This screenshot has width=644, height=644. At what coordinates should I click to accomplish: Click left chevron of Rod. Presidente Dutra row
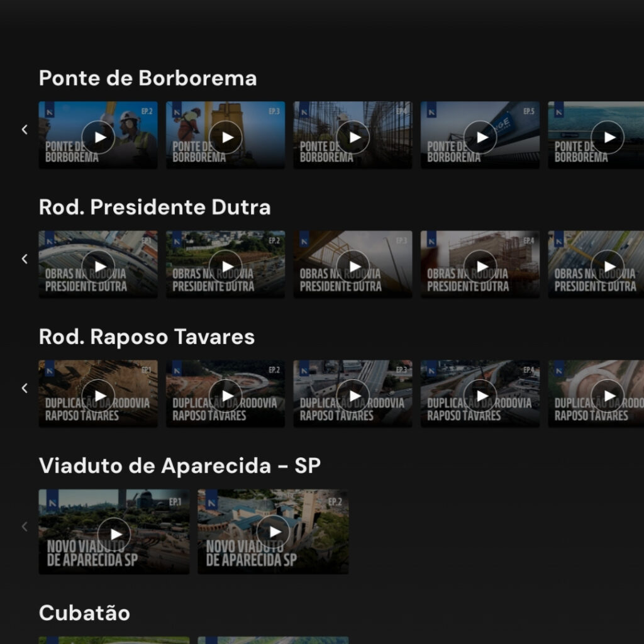click(x=25, y=258)
